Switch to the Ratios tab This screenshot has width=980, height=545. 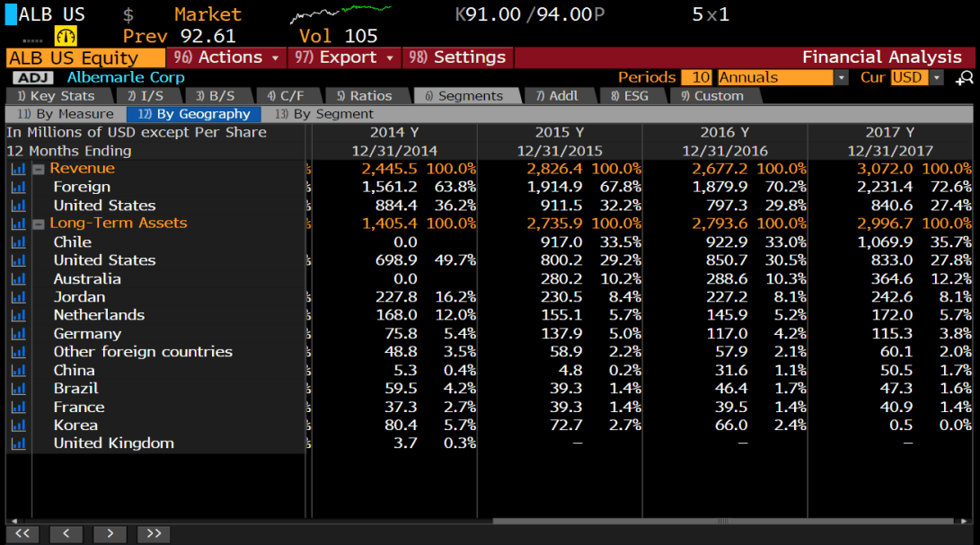pyautogui.click(x=365, y=96)
